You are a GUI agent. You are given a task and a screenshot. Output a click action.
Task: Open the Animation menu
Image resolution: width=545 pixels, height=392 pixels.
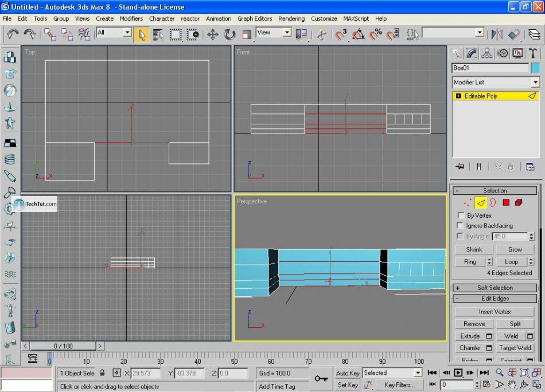tap(218, 19)
